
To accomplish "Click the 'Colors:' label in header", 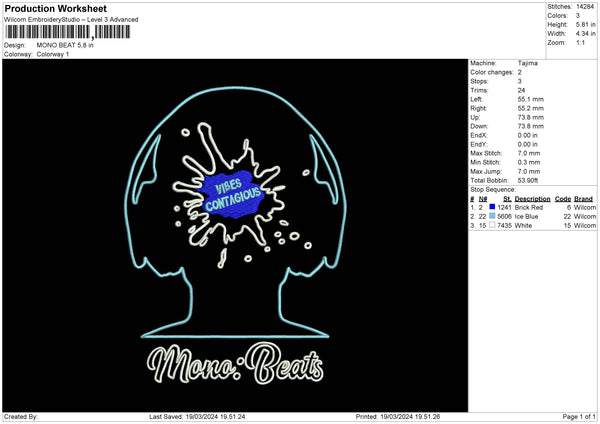I will pos(557,16).
